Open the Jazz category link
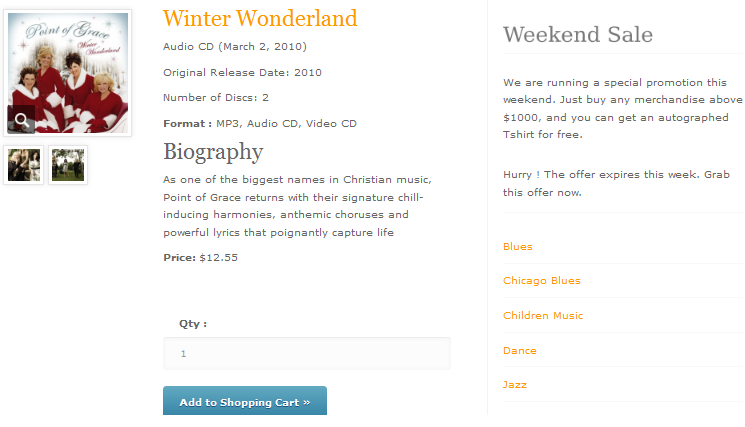Screen dimensions: 745x427 pyautogui.click(x=515, y=385)
